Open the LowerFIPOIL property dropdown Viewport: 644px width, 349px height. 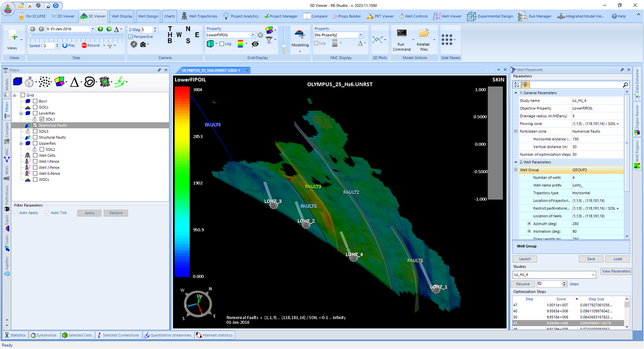tap(253, 35)
